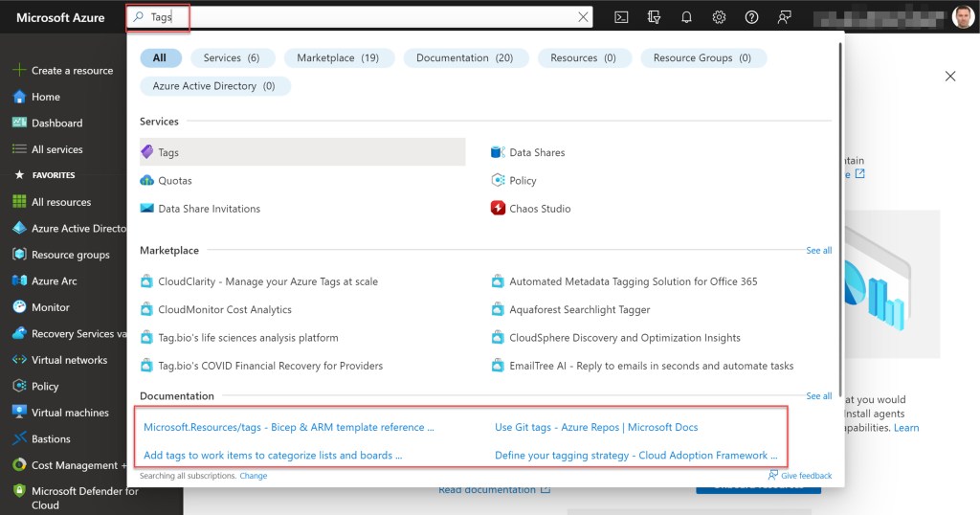
Task: Filter results by Services (6)
Action: coord(232,58)
